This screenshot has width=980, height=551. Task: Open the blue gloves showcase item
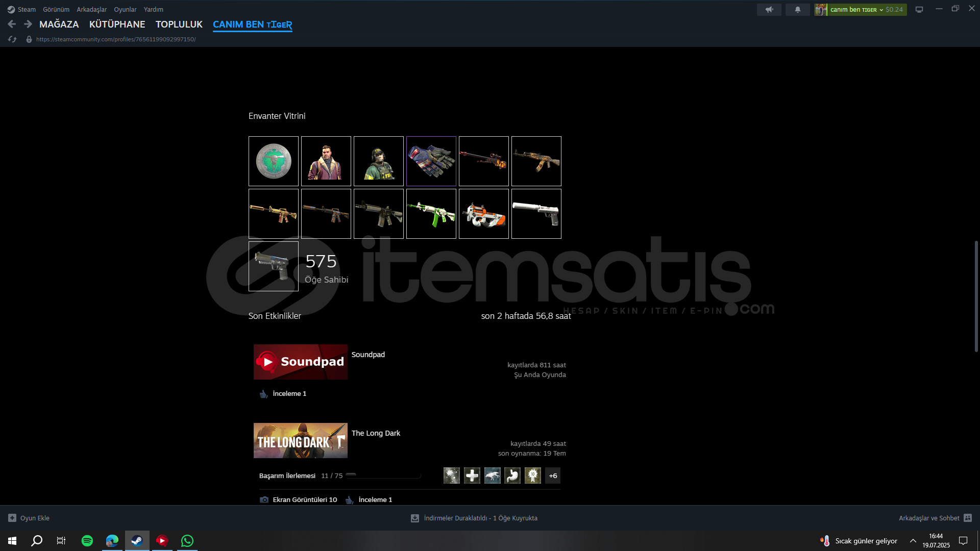click(431, 161)
